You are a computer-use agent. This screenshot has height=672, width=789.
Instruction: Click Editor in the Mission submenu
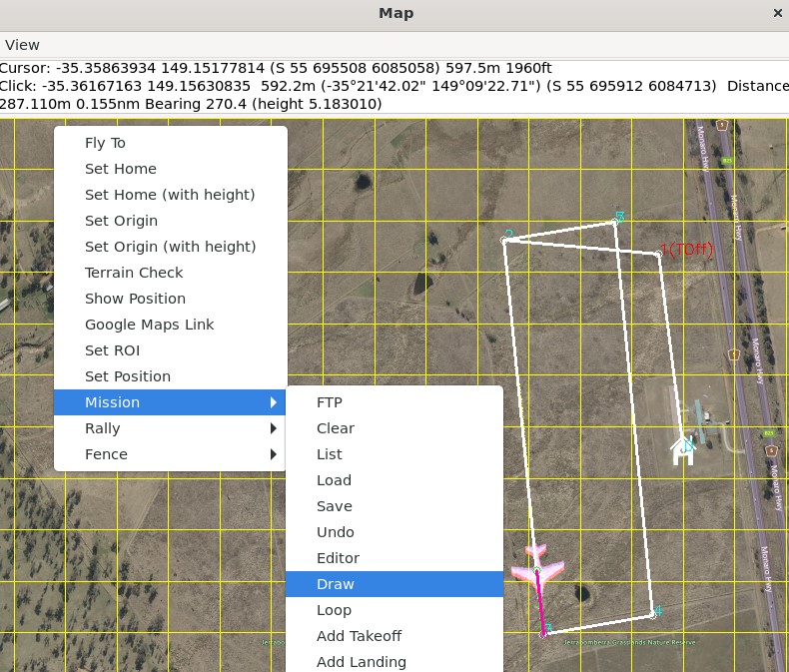[338, 558]
